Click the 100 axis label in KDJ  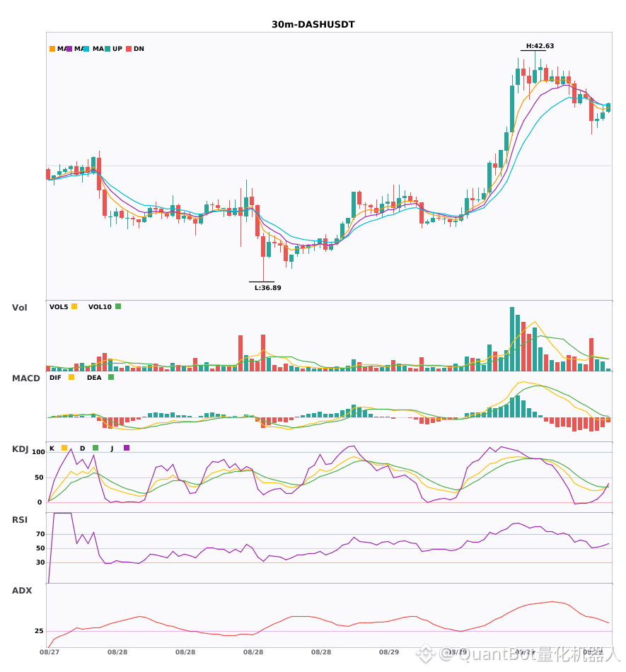pos(39,452)
